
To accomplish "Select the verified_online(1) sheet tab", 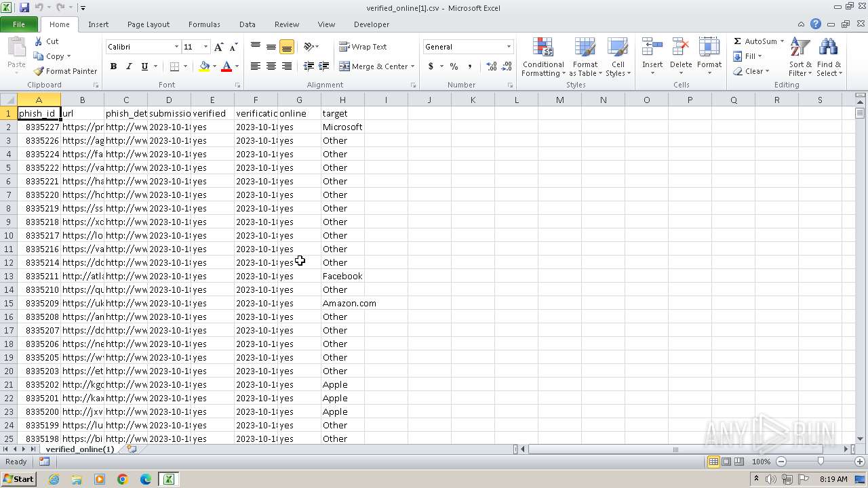I will tap(80, 449).
